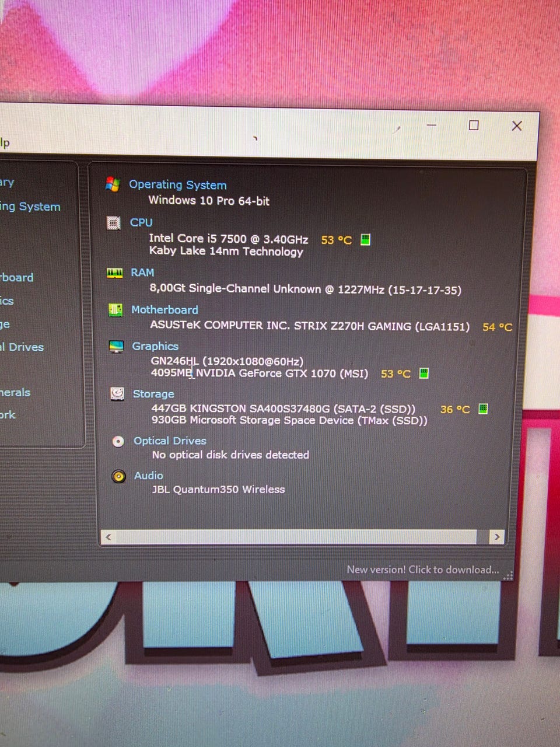Open the Audio heading link

149,476
